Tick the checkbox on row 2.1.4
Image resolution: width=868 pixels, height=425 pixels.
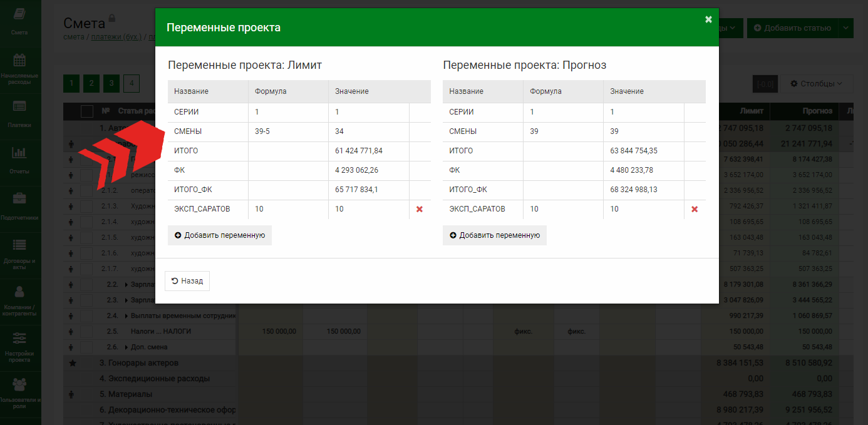[87, 222]
